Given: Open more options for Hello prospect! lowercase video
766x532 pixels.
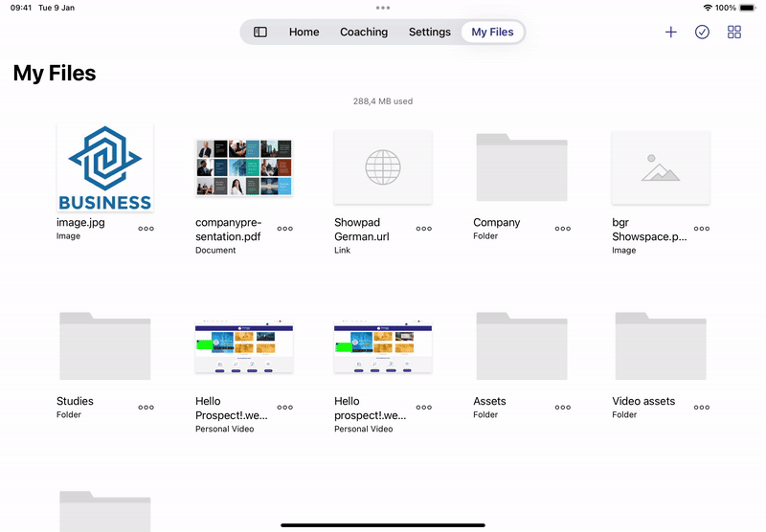Looking at the screenshot, I should (x=423, y=407).
